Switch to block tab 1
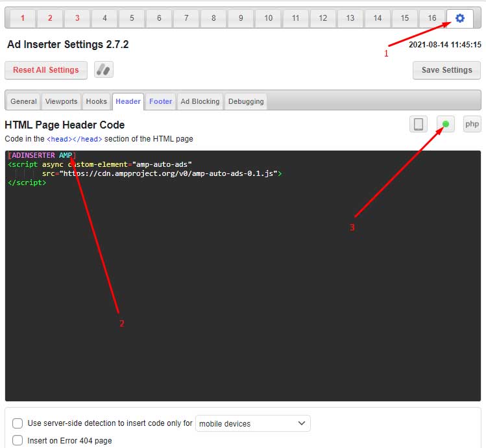 tap(23, 18)
